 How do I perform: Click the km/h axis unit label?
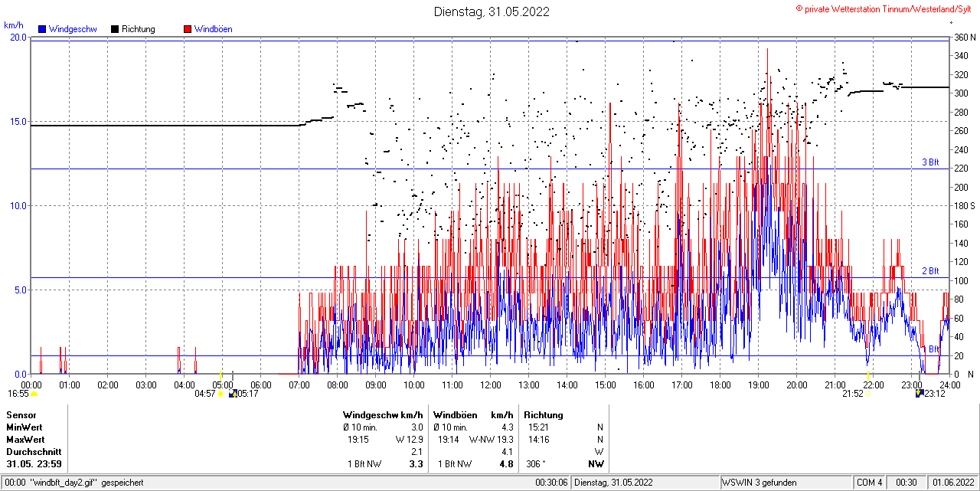pyautogui.click(x=14, y=25)
